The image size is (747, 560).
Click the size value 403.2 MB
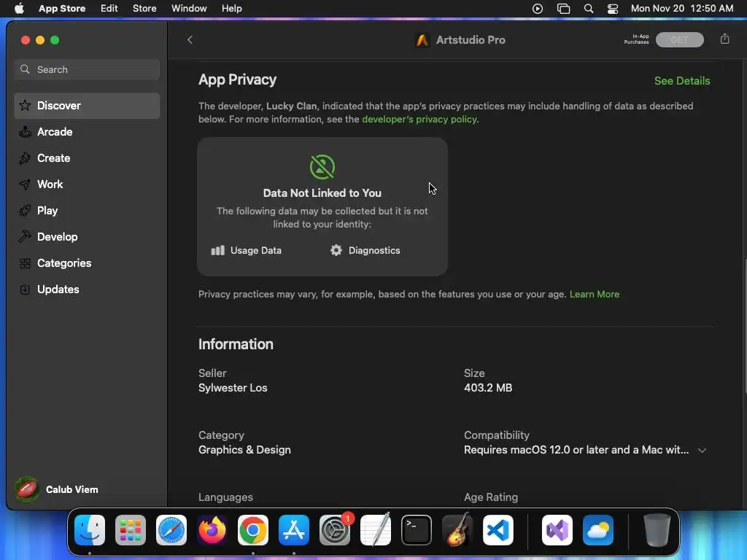tap(488, 388)
